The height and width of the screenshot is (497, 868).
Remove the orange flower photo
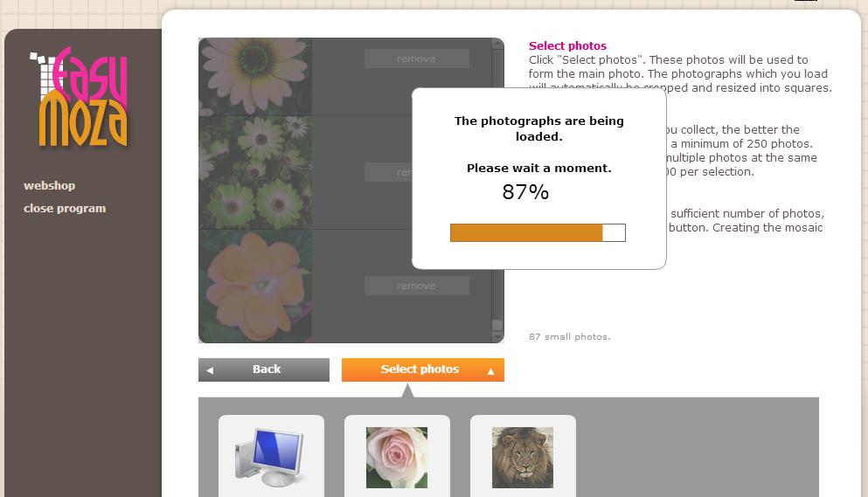(x=416, y=286)
